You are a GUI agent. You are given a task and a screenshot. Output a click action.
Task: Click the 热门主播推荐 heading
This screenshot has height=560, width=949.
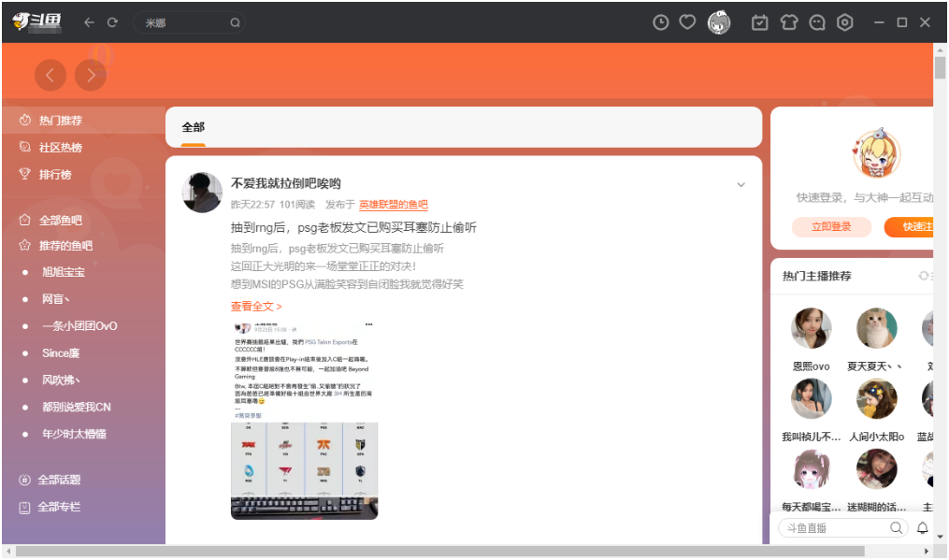click(816, 276)
